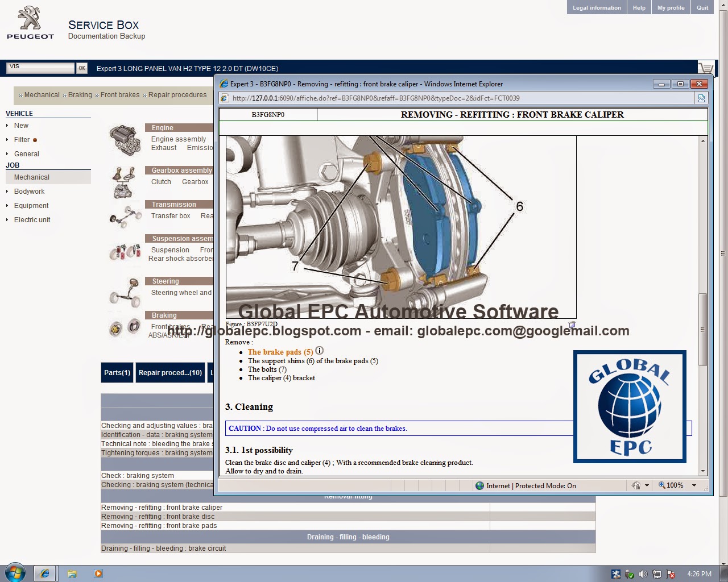The height and width of the screenshot is (582, 728).
Task: Expand the Bodywork job category
Action: 29,192
